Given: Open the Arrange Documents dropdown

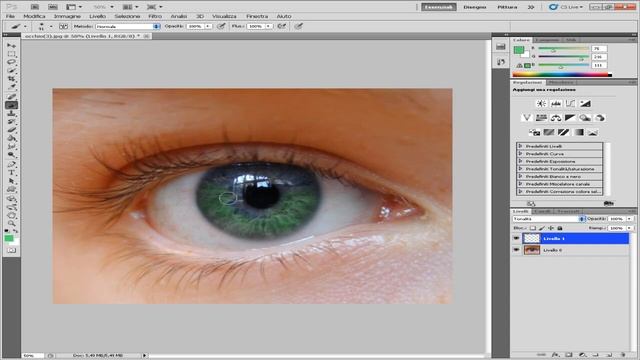Looking at the screenshot, I should 130,7.
